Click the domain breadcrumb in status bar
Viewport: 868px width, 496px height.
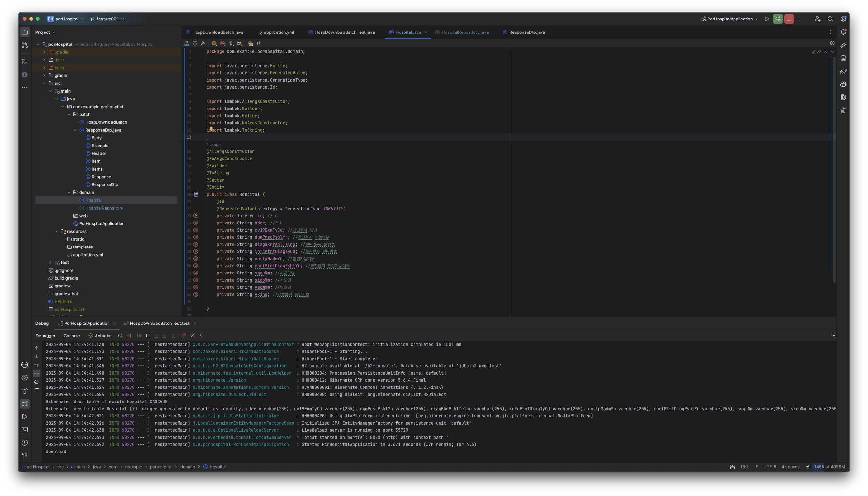click(187, 467)
